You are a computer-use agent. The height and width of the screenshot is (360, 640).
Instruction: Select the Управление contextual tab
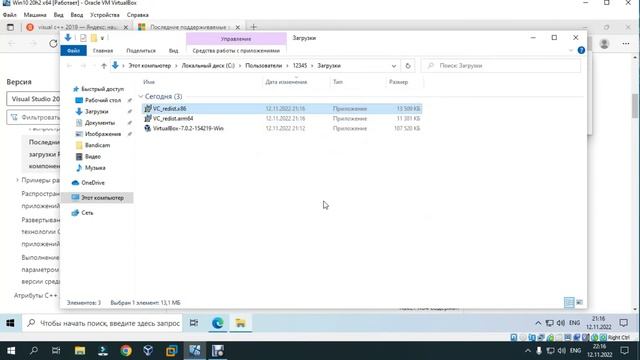tap(236, 39)
